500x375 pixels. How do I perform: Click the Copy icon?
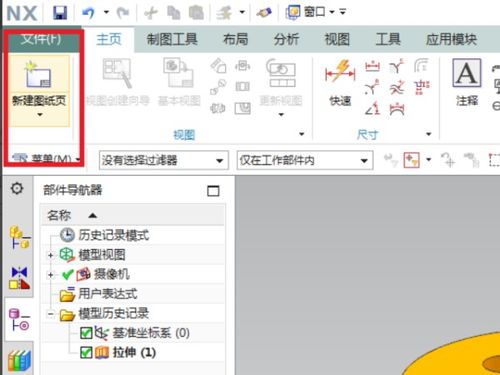click(x=174, y=13)
